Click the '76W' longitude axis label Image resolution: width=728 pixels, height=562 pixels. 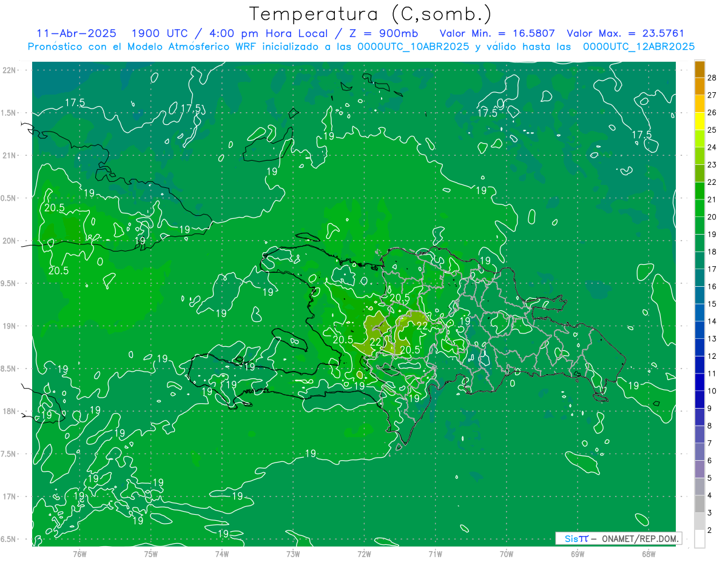[79, 553]
